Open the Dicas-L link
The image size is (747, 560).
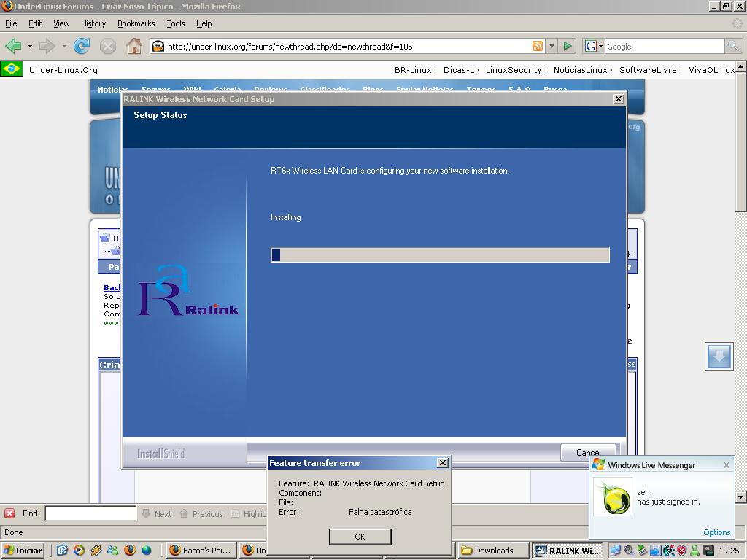tap(459, 69)
